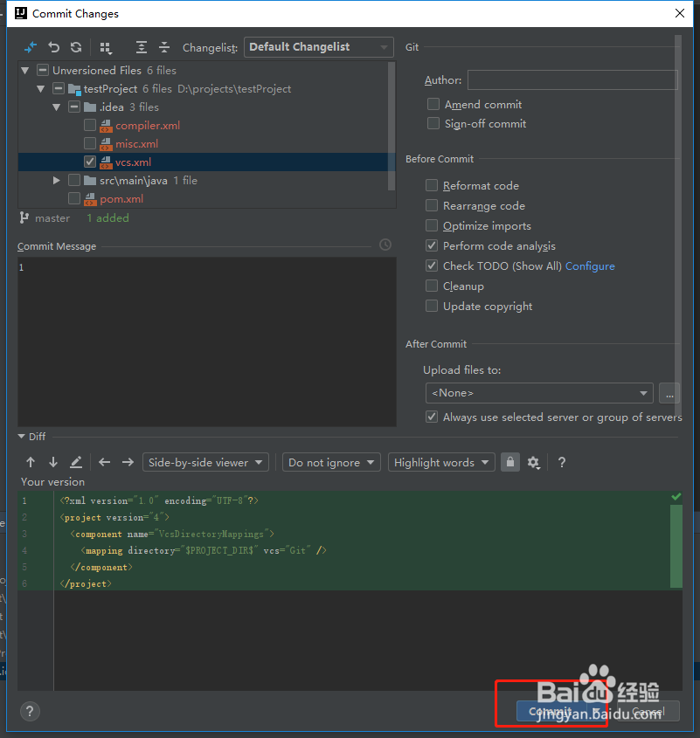The width and height of the screenshot is (700, 738).
Task: Open the Highlight words dropdown
Action: click(x=441, y=462)
